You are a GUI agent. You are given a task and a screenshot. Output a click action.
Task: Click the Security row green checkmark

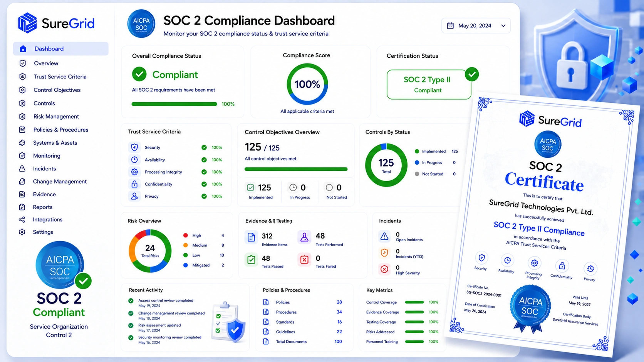coord(204,147)
